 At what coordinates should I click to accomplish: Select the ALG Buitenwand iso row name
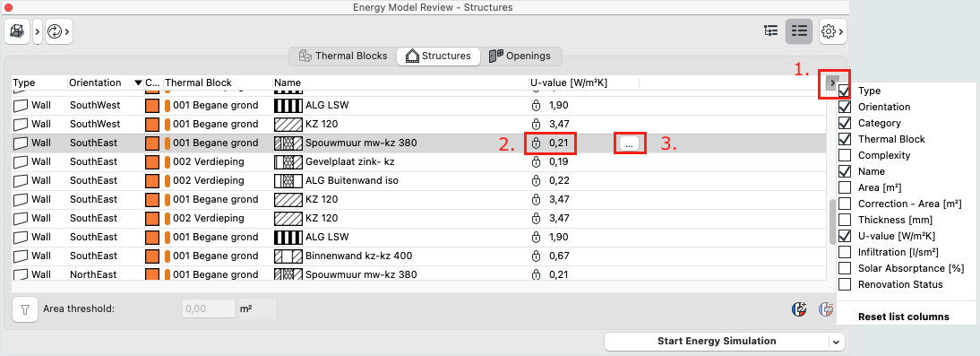coord(352,181)
